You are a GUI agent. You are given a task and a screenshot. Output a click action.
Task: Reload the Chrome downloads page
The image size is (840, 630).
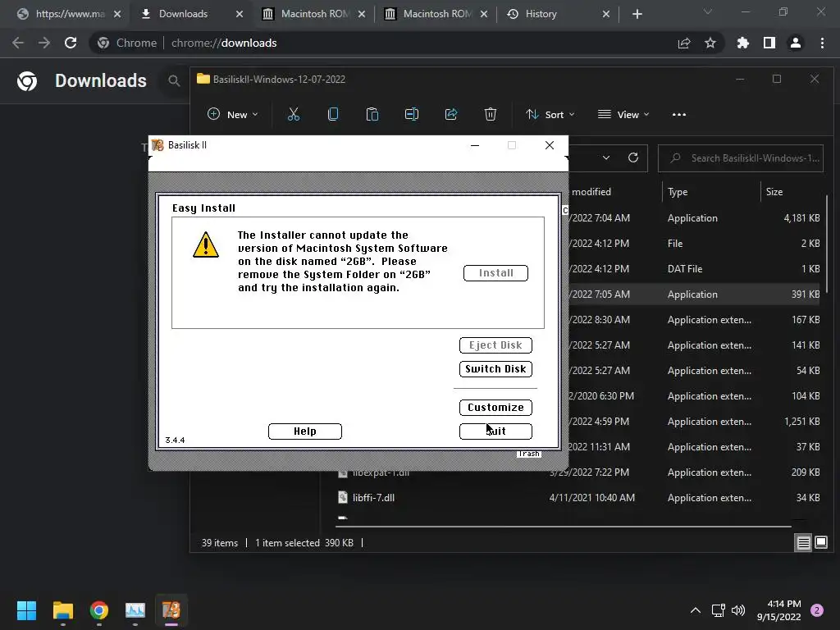[x=71, y=43]
